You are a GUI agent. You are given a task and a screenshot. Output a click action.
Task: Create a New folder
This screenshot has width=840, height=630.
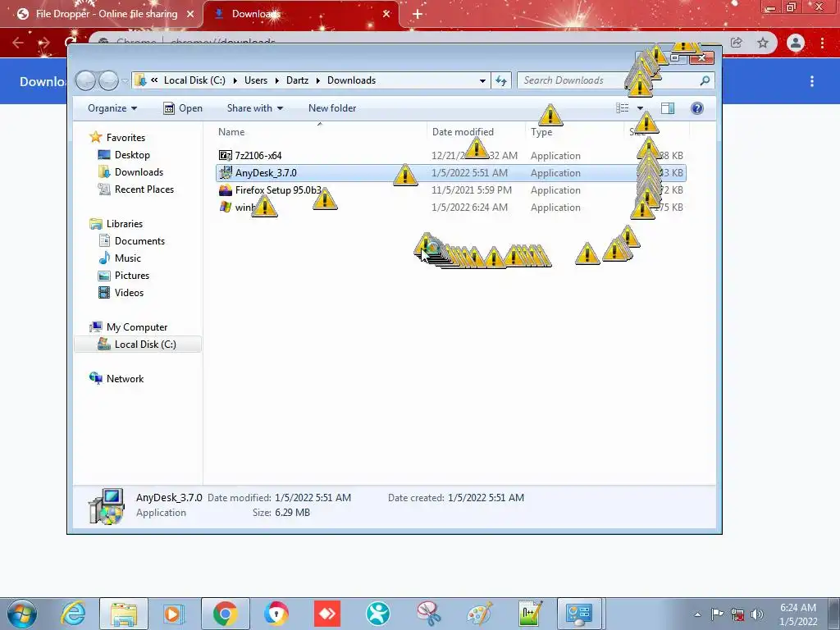point(332,108)
